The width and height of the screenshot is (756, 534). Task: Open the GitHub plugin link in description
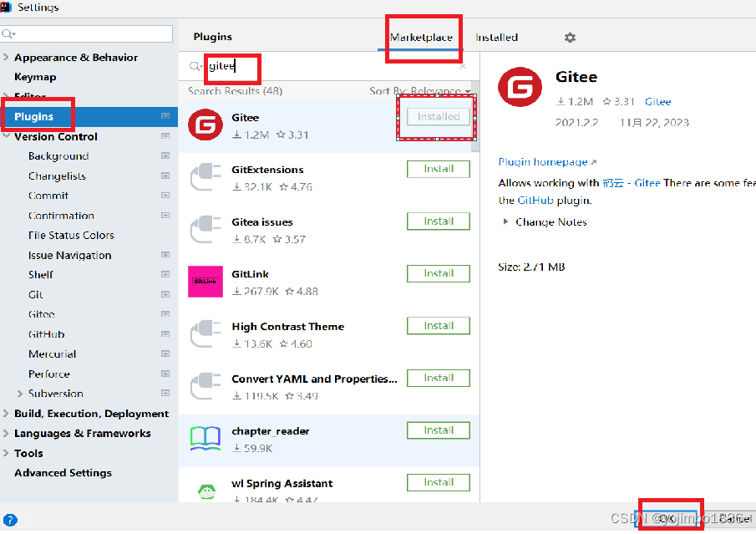point(535,201)
